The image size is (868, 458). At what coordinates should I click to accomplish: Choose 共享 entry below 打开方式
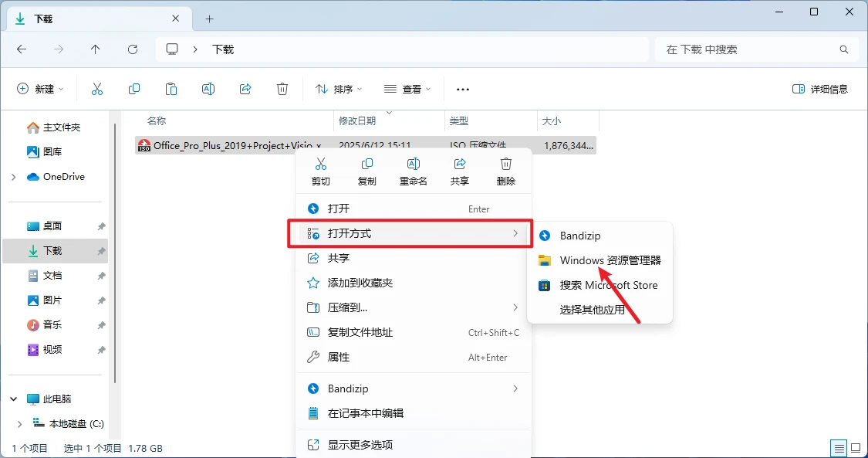pos(414,258)
